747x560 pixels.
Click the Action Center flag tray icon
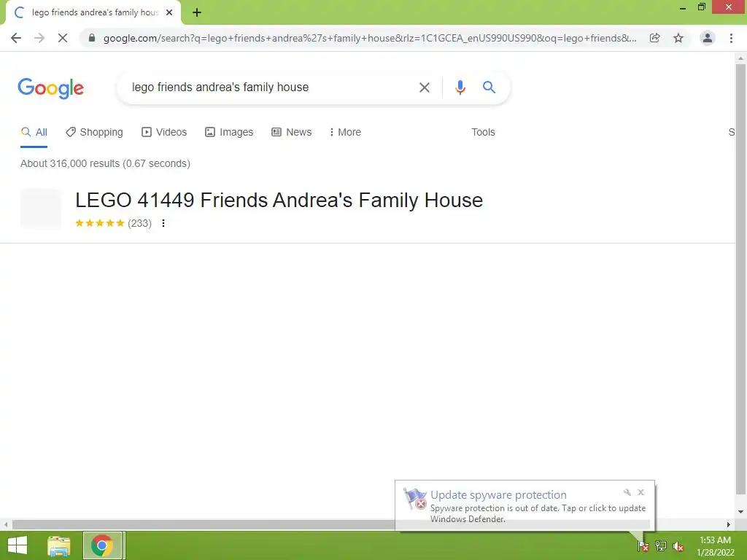[643, 546]
